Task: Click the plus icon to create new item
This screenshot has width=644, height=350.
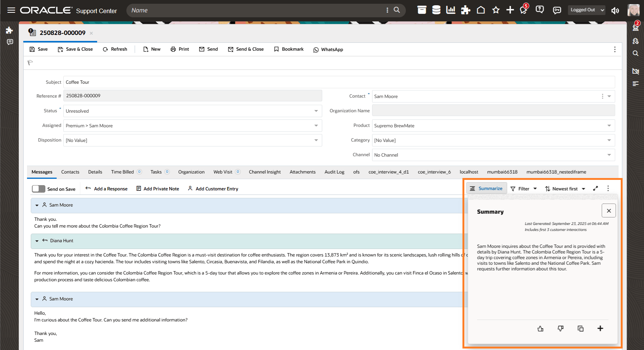Action: tap(510, 10)
